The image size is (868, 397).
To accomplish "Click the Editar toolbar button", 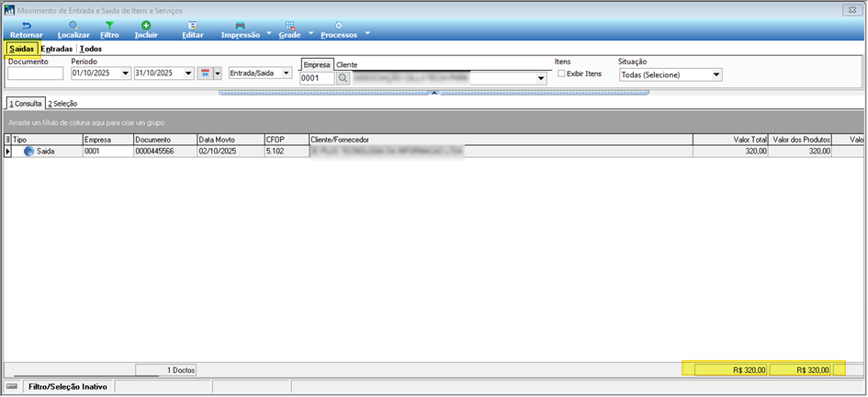I will [x=193, y=30].
